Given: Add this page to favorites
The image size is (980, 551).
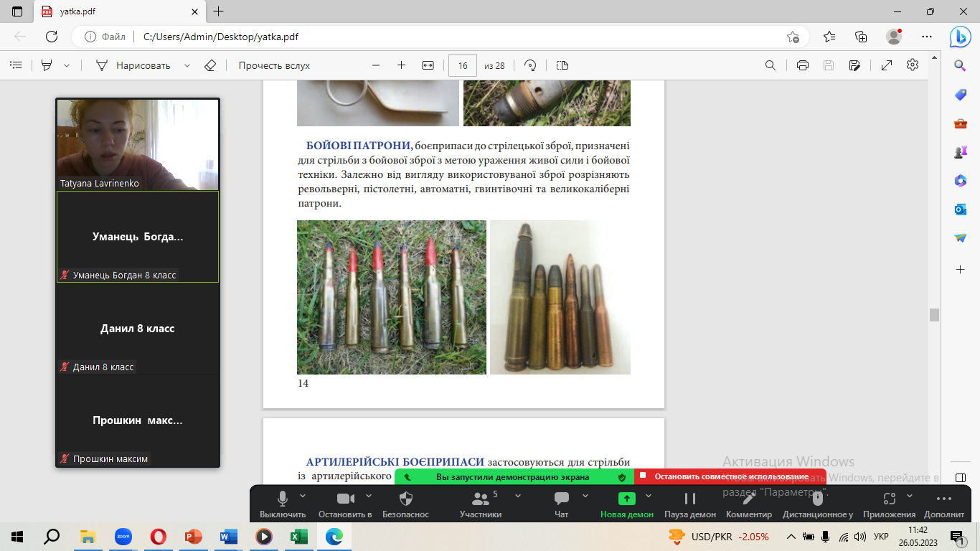Looking at the screenshot, I should coord(793,37).
